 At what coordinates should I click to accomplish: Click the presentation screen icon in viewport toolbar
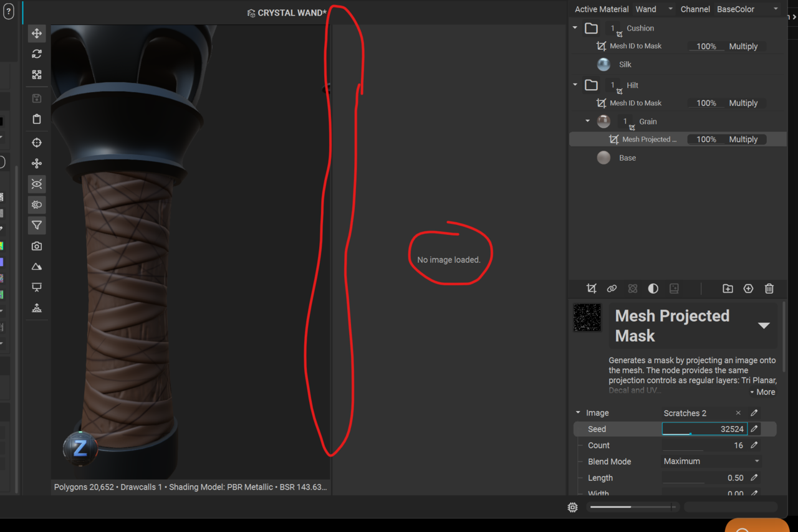click(37, 287)
